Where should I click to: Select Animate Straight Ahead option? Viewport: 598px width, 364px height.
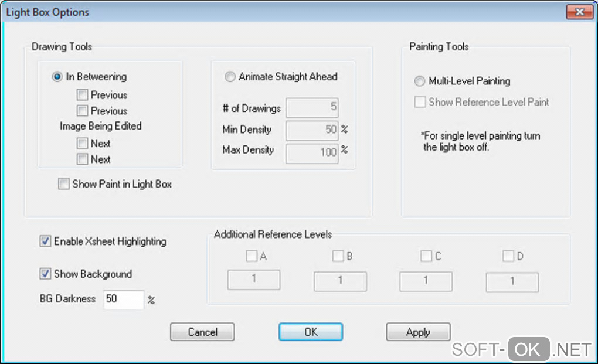[x=230, y=77]
